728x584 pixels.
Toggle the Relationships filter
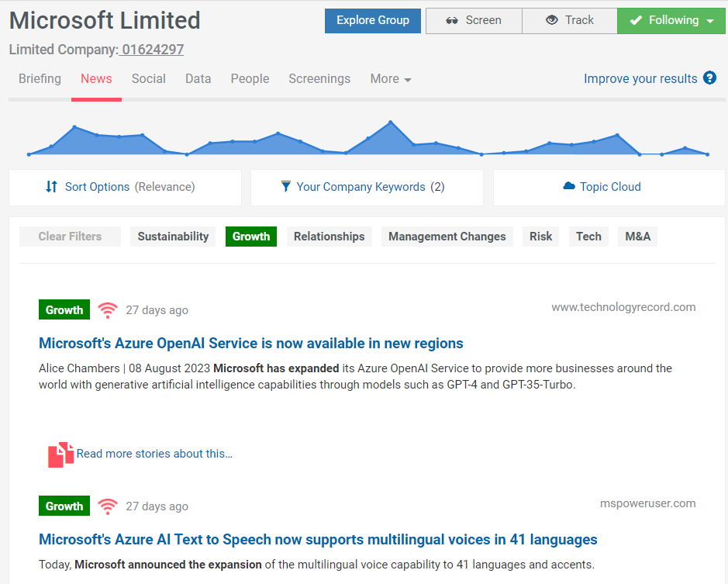(x=329, y=237)
